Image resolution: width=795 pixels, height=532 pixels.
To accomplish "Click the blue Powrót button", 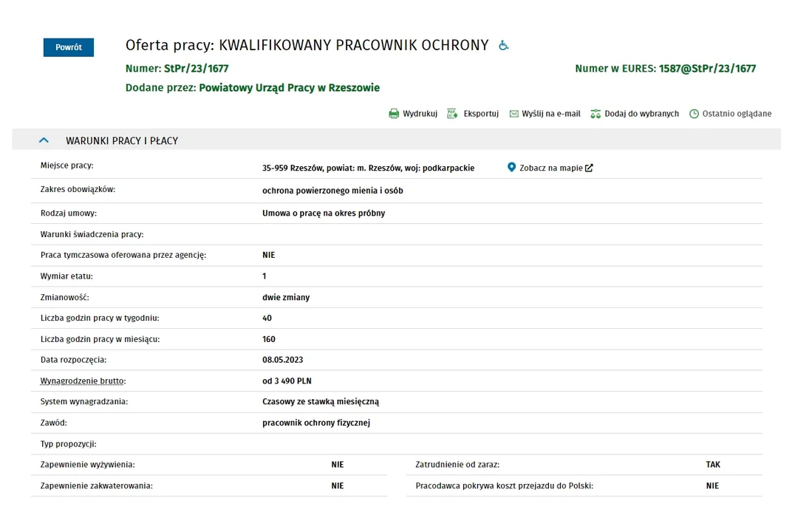I will pos(69,47).
